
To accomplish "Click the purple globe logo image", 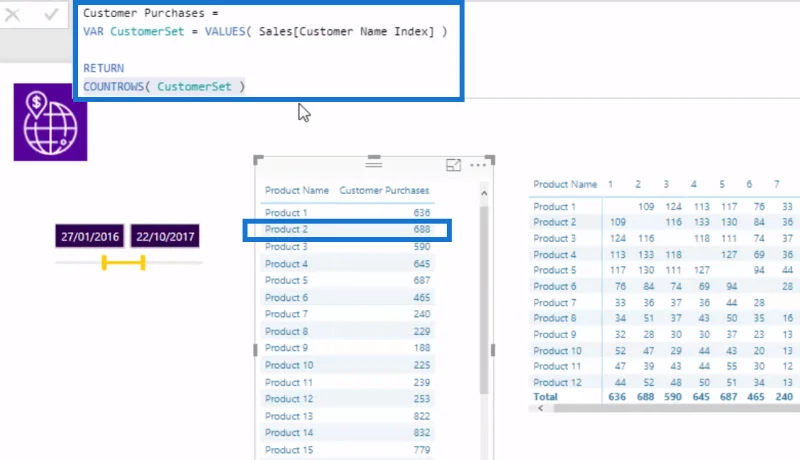I will click(x=51, y=122).
